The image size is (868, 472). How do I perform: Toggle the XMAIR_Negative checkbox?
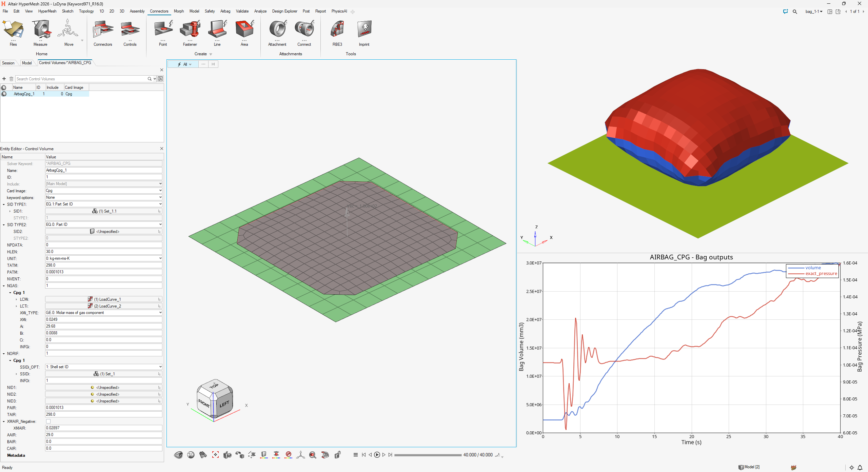pyautogui.click(x=48, y=421)
